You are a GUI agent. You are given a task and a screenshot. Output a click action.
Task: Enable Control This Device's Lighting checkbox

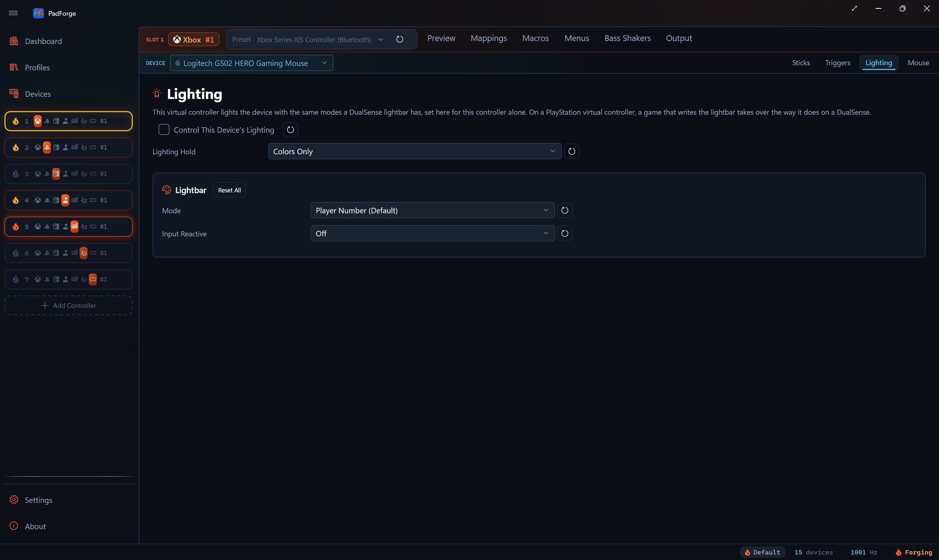point(164,130)
